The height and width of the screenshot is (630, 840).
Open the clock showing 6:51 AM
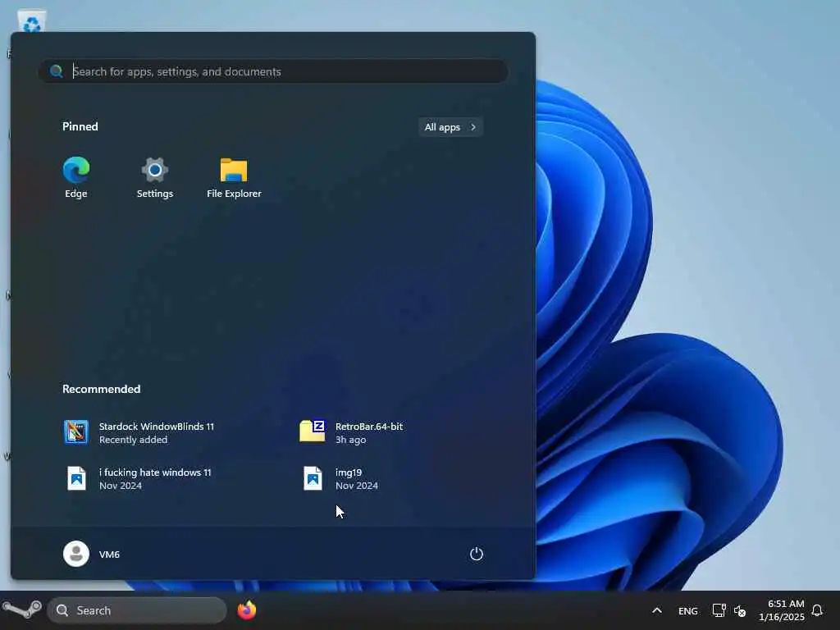782,610
